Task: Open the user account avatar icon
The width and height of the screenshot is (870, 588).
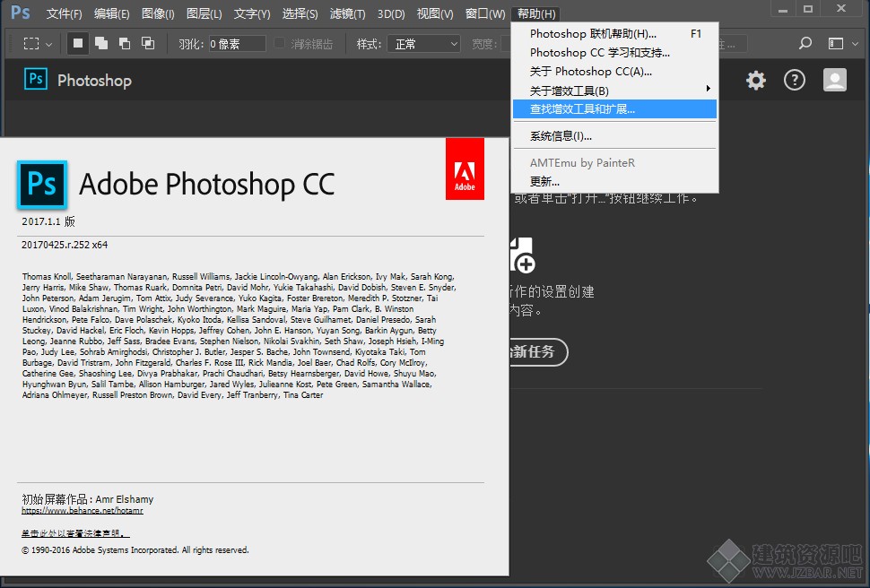Action: [x=834, y=80]
